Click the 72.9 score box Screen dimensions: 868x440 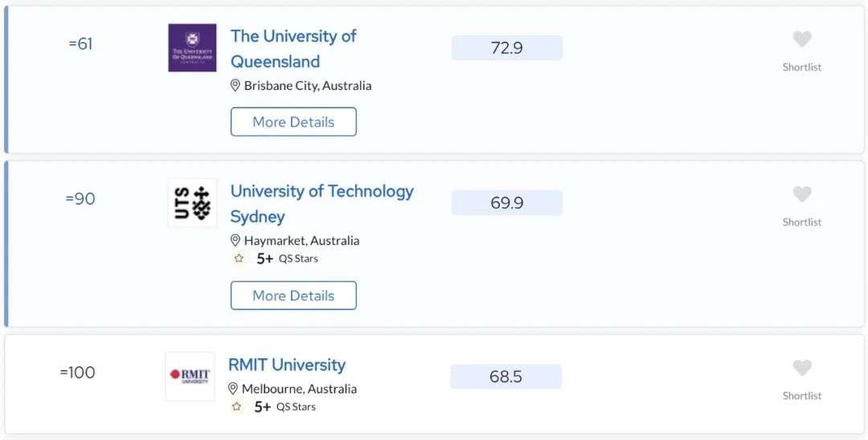point(507,48)
